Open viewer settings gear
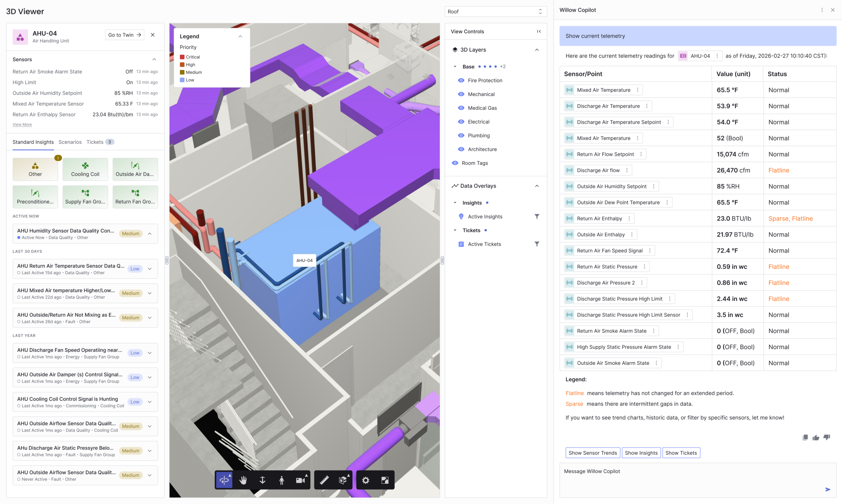Image resolution: width=842 pixels, height=504 pixels. 365,480
